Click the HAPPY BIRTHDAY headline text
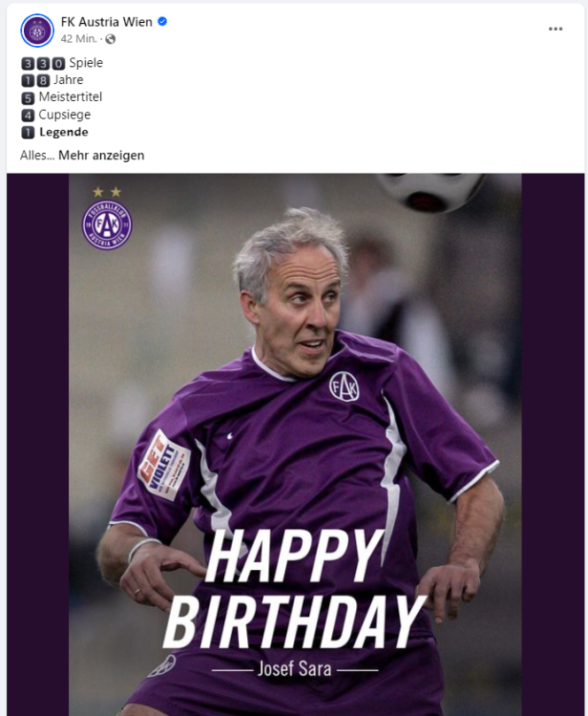The height and width of the screenshot is (716, 588). (x=294, y=589)
